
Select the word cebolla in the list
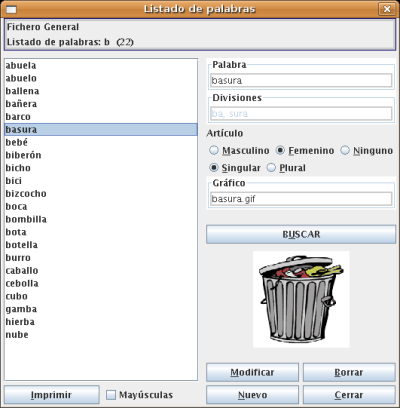pos(101,283)
